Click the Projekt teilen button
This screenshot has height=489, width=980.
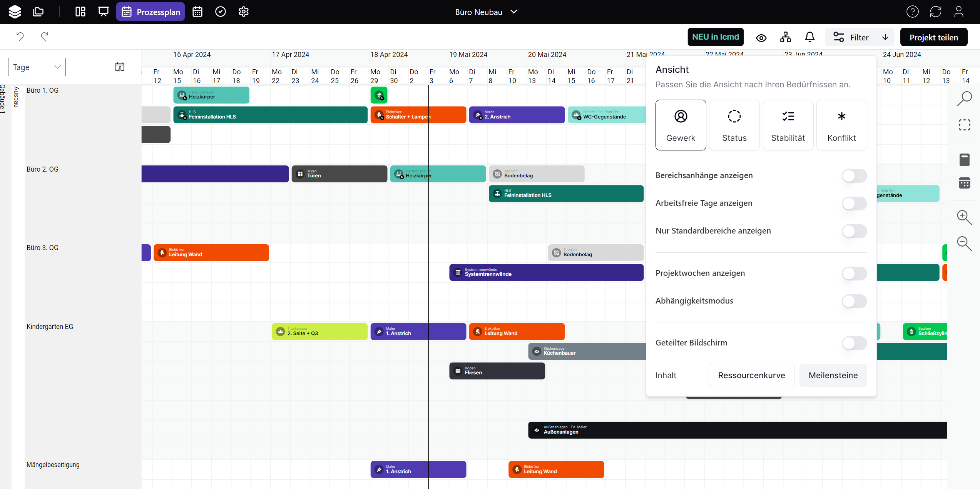(x=933, y=37)
